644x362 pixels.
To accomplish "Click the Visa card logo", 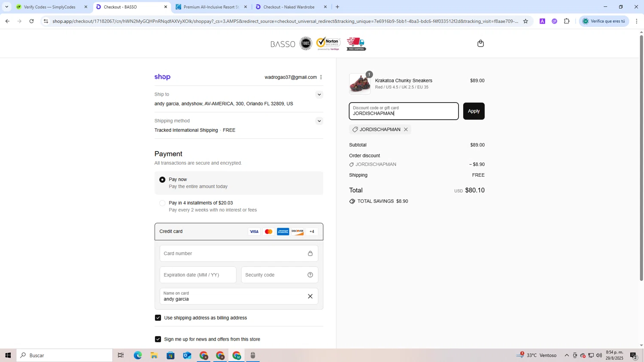I will point(254,232).
